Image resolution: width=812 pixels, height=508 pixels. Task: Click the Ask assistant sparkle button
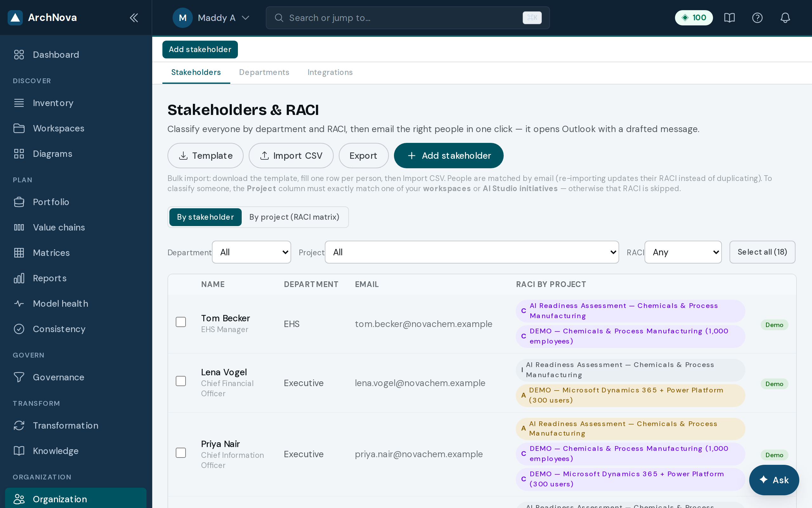(774, 480)
